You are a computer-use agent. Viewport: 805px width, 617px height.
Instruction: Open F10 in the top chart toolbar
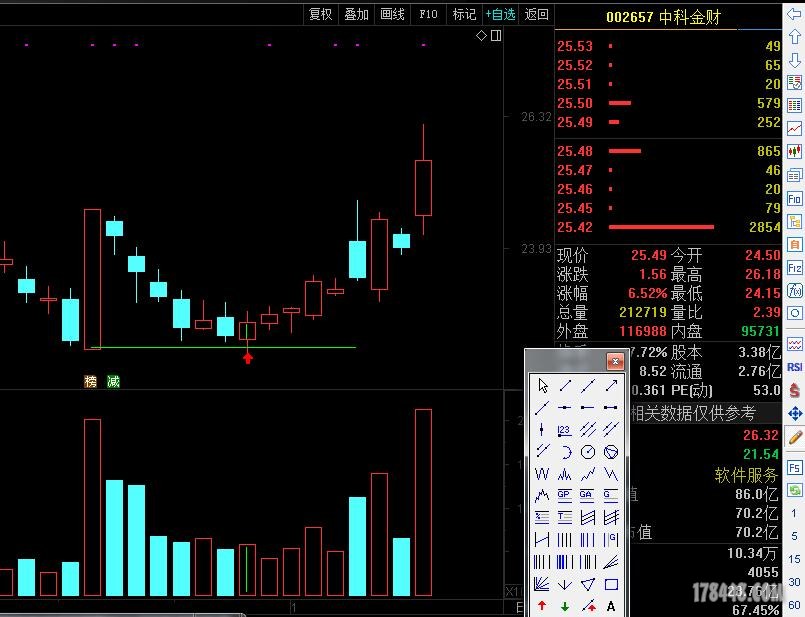428,14
